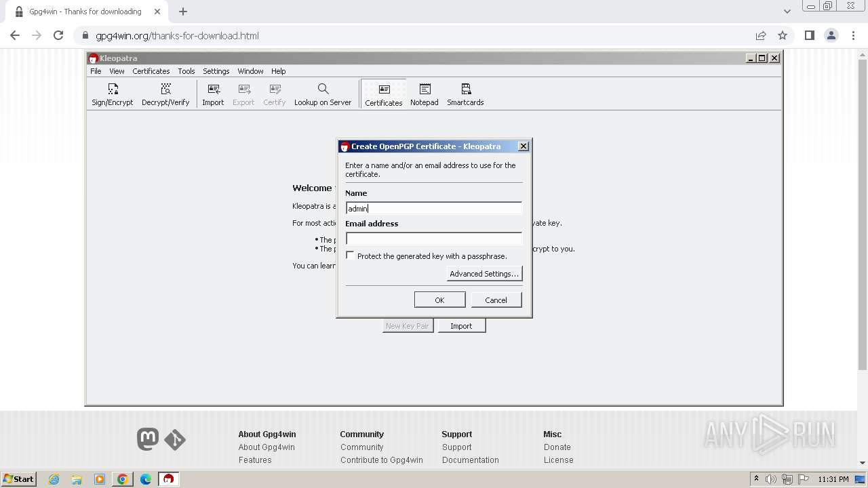Image resolution: width=868 pixels, height=488 pixels.
Task: Click the Certify toolbar icon
Action: 275,94
